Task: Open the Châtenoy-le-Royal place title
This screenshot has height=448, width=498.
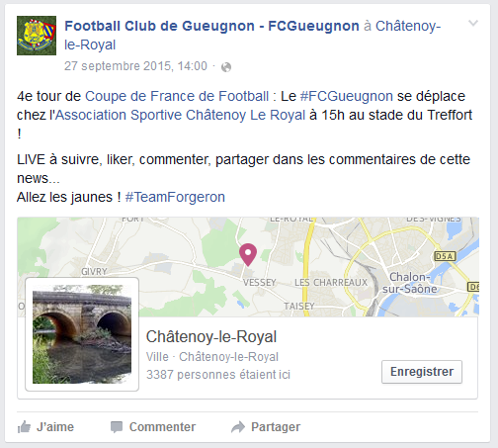Action: [x=211, y=337]
